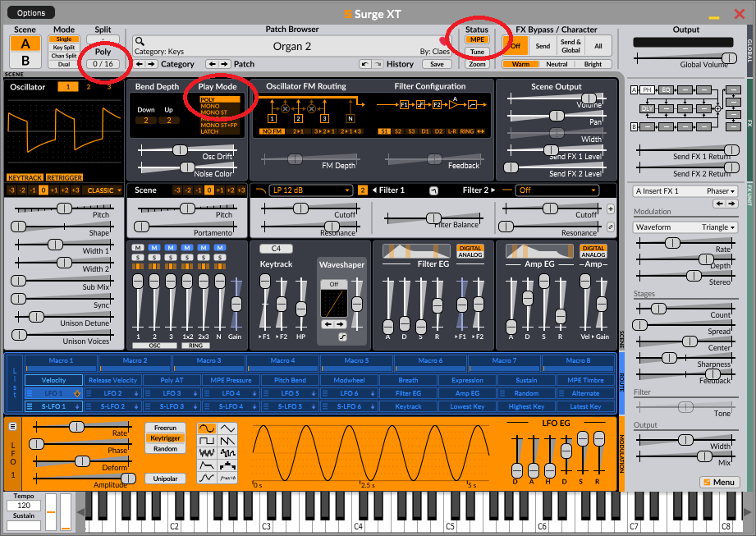Select oscillator tab 2
Image resolution: width=756 pixels, height=536 pixels.
click(88, 87)
